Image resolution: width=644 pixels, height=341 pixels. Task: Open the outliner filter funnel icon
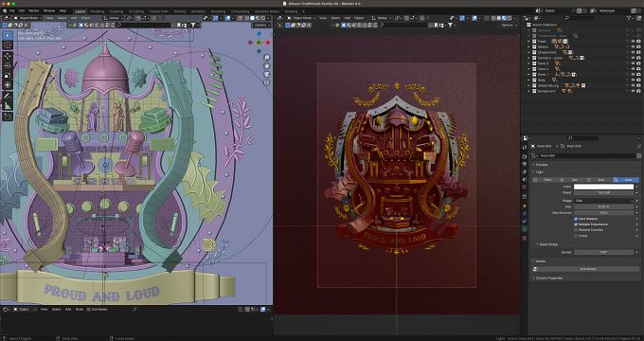point(630,18)
